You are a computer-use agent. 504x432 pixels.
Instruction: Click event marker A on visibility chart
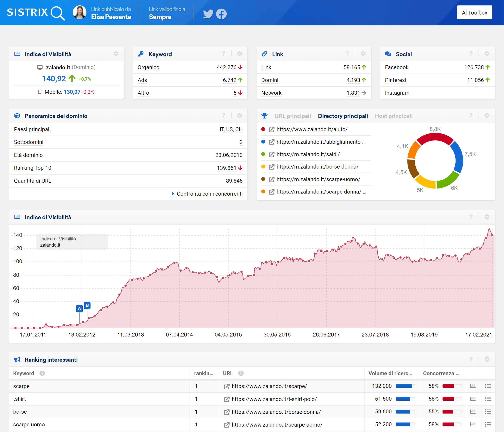pyautogui.click(x=79, y=308)
